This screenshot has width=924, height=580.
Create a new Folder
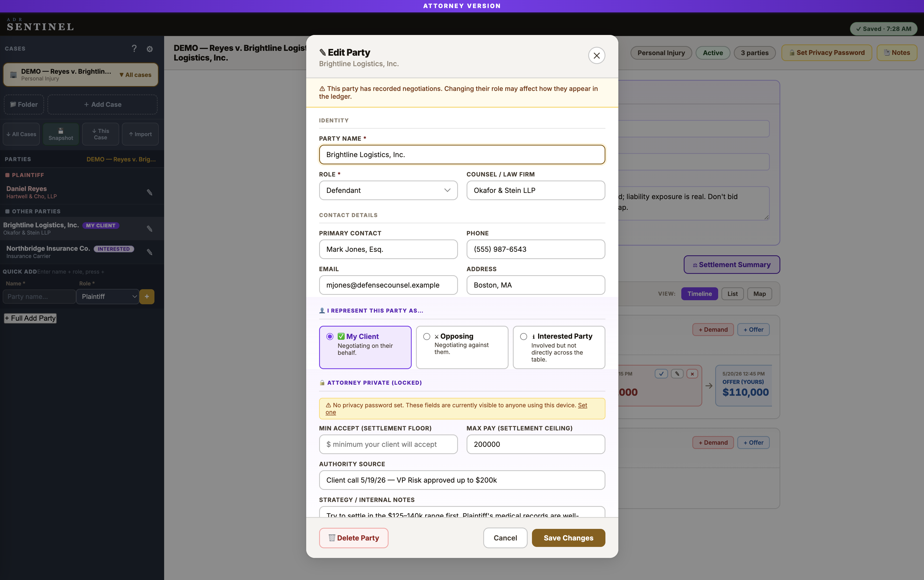(24, 104)
